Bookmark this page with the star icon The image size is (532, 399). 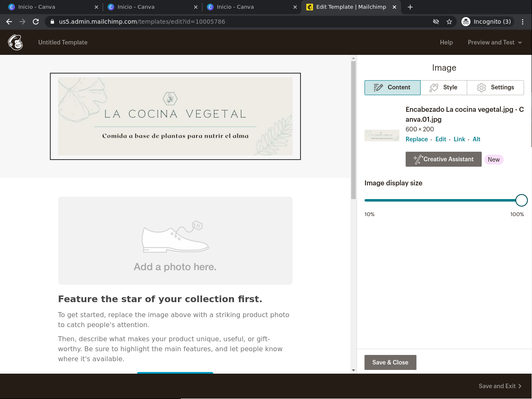click(x=449, y=22)
